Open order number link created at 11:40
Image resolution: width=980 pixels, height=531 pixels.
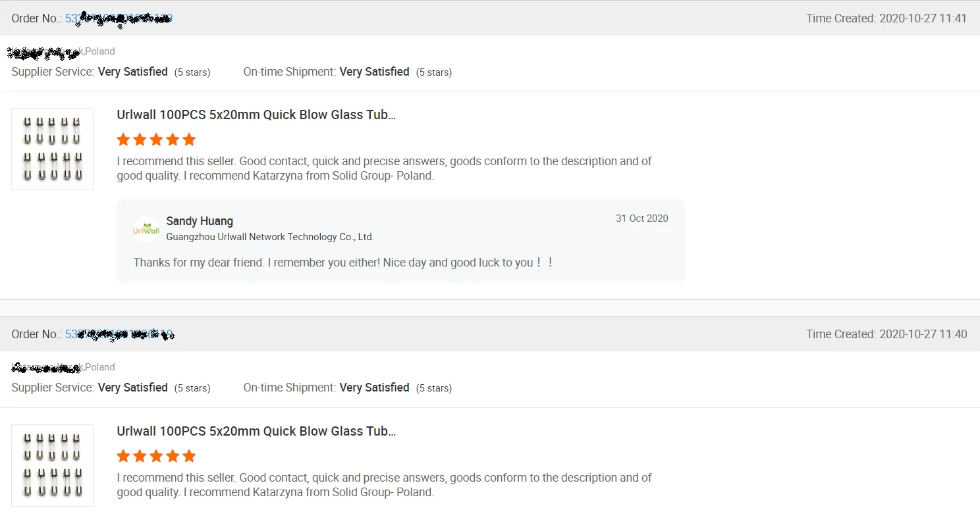[x=119, y=334]
